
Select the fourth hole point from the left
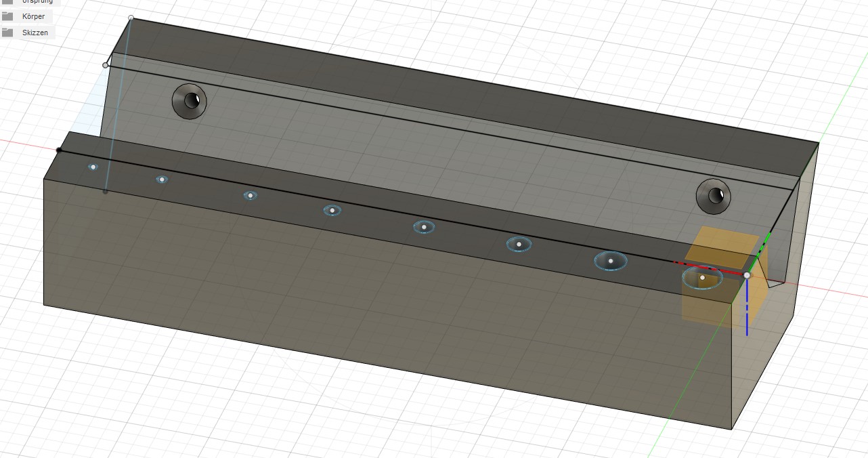[332, 211]
